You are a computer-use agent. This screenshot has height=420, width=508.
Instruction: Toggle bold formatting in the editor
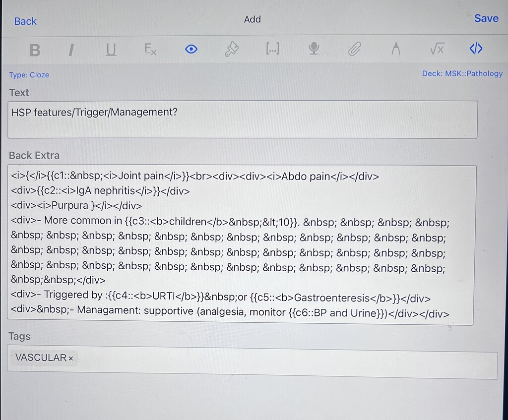click(35, 49)
